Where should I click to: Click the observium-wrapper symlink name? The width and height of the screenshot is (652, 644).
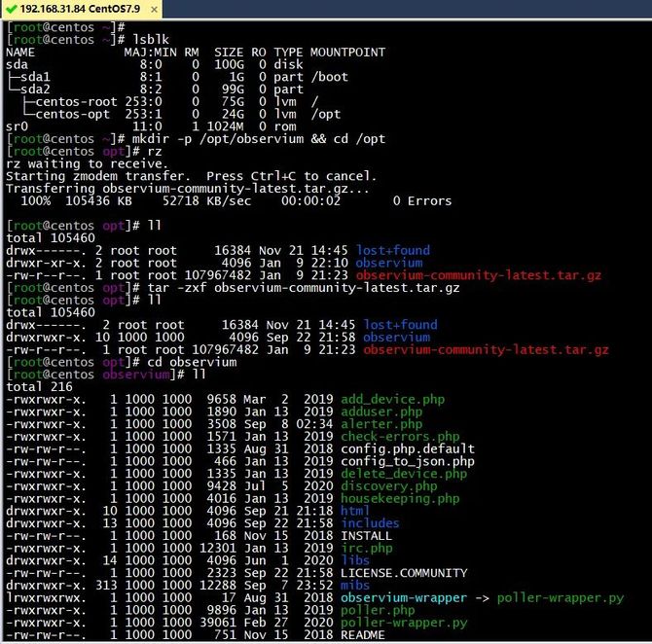click(404, 598)
